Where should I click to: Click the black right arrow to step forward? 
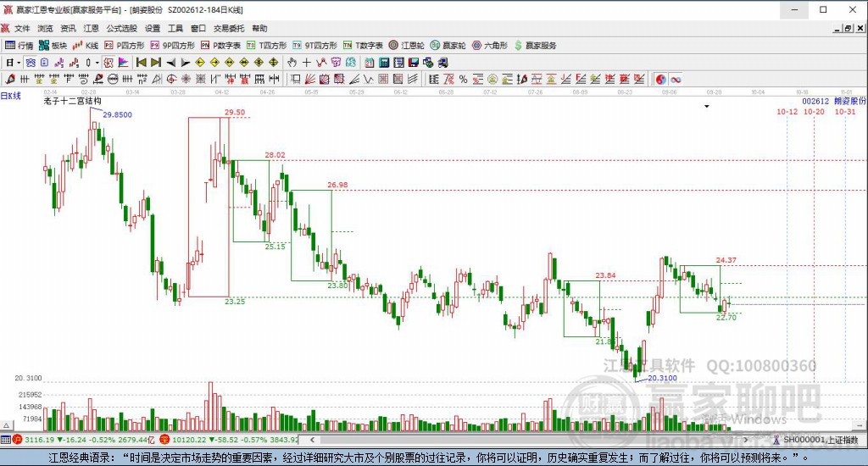[x=186, y=63]
